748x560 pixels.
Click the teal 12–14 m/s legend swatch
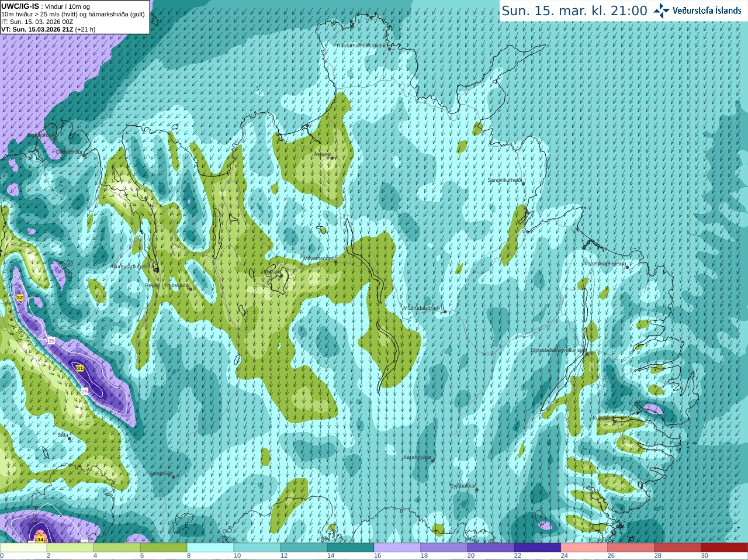point(304,548)
